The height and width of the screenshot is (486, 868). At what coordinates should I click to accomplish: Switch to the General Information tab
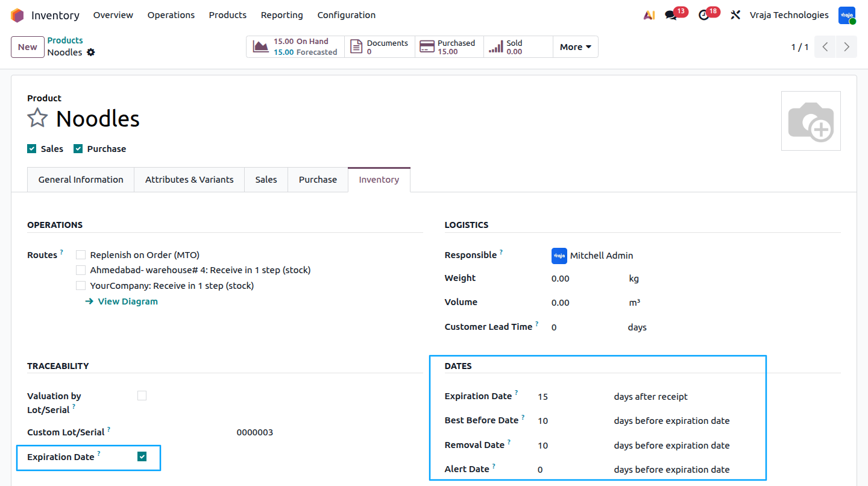(81, 180)
